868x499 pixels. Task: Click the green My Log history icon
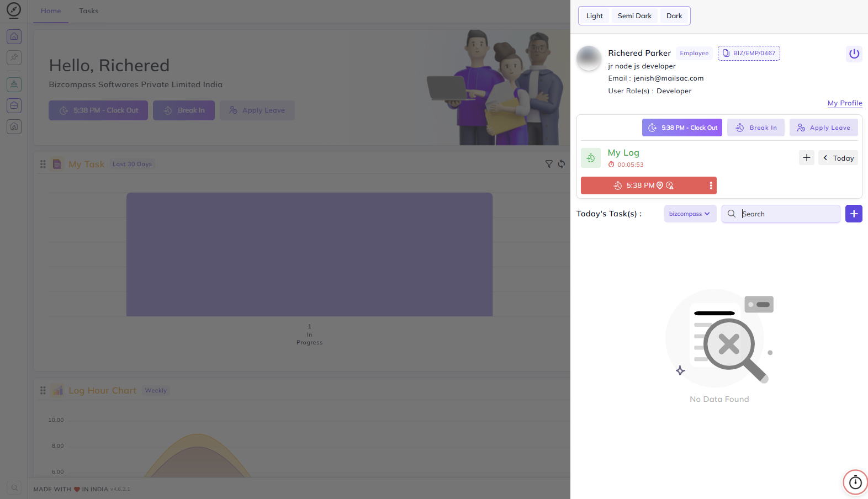point(590,158)
